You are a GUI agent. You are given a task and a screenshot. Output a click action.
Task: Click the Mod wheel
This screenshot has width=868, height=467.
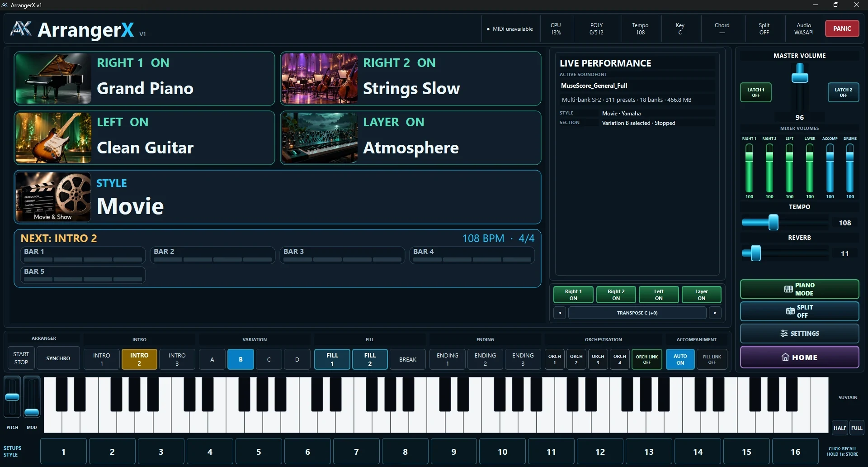(32, 397)
